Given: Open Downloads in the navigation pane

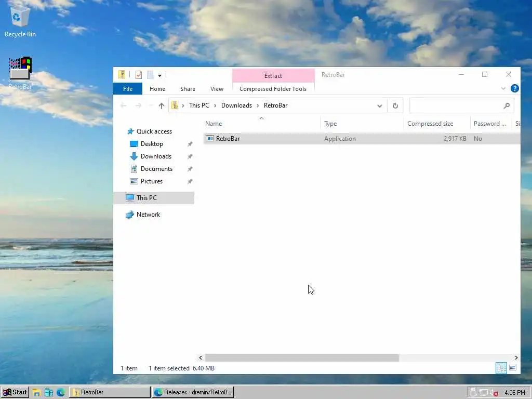Looking at the screenshot, I should coord(156,156).
